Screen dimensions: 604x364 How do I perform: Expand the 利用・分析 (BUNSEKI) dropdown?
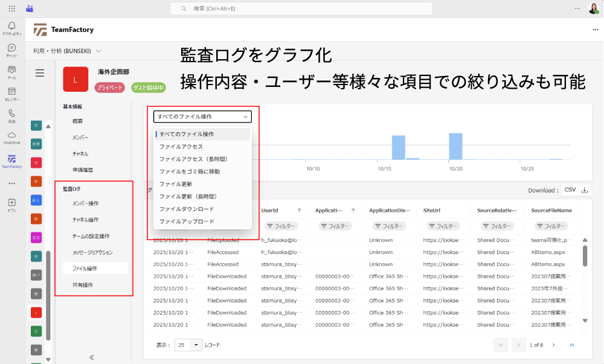67,51
